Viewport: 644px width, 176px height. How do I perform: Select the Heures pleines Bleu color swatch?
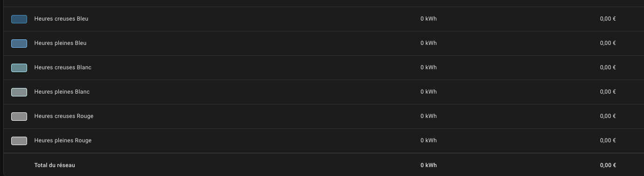tap(19, 44)
